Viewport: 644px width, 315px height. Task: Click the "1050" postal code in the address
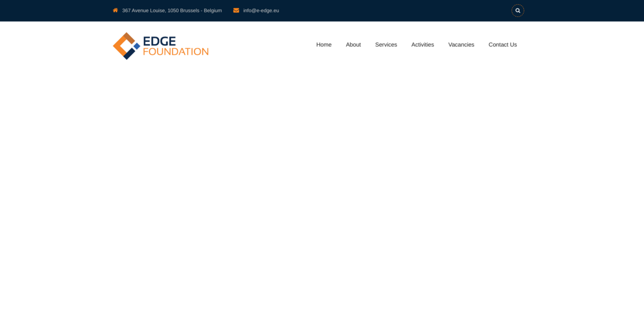[173, 10]
